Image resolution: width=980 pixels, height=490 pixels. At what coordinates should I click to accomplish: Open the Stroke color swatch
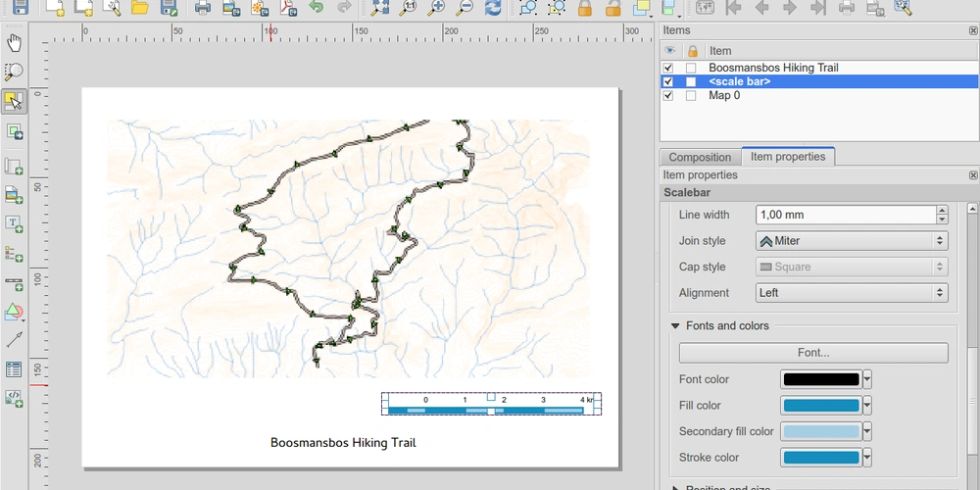[821, 458]
